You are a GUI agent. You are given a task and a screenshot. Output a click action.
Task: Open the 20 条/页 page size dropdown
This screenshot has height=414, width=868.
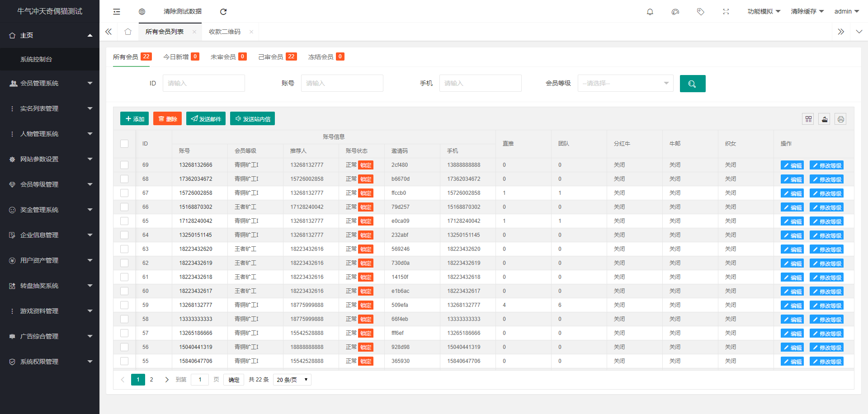(292, 380)
